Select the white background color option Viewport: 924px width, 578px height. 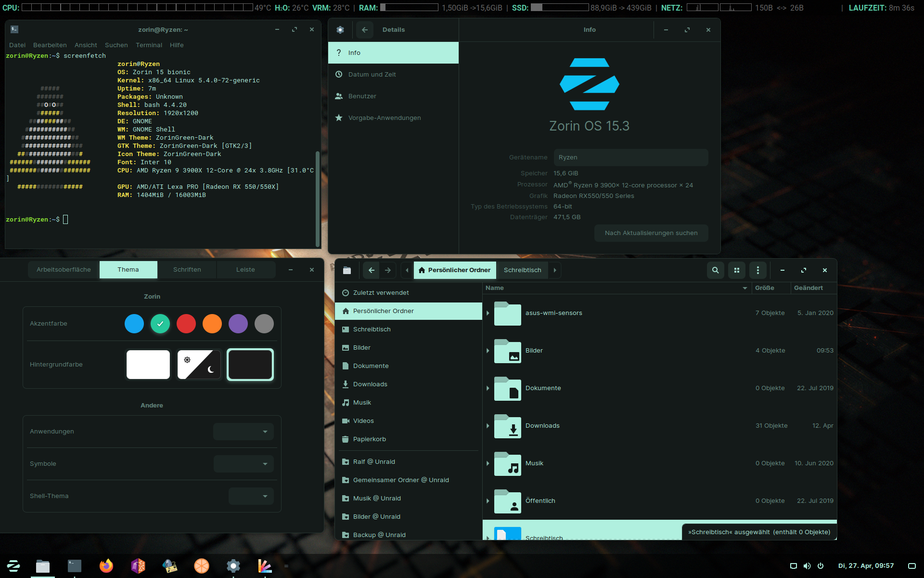click(148, 365)
